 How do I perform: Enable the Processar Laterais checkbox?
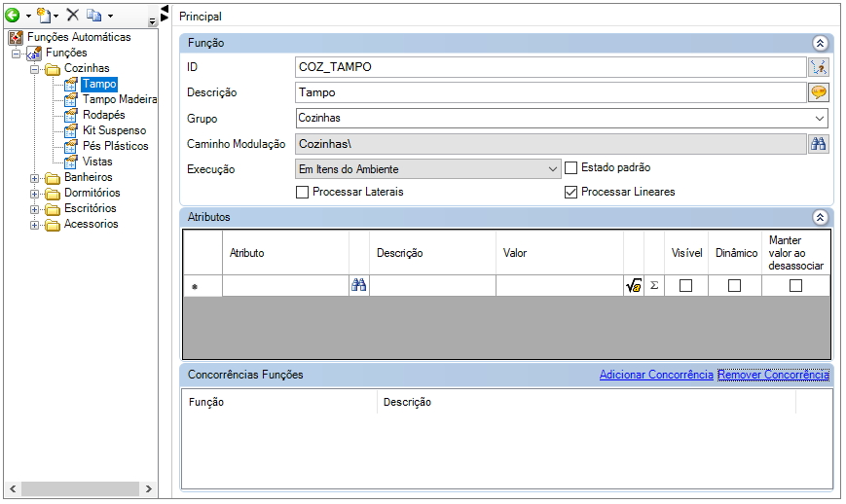[302, 193]
